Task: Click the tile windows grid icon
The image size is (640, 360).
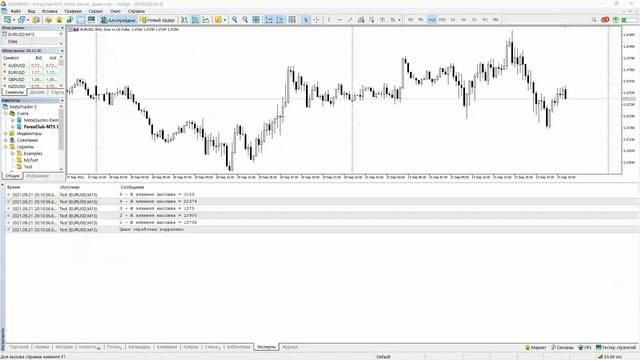Action: pyautogui.click(x=256, y=20)
